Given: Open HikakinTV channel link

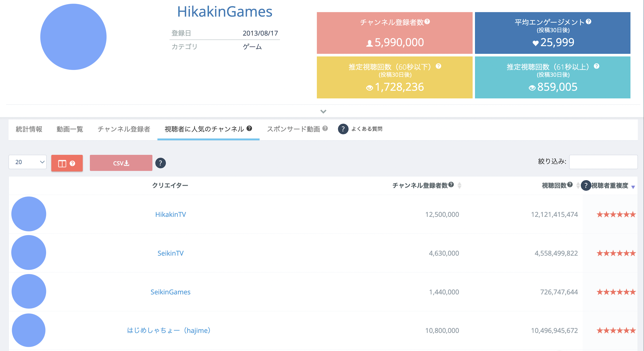Looking at the screenshot, I should [170, 214].
